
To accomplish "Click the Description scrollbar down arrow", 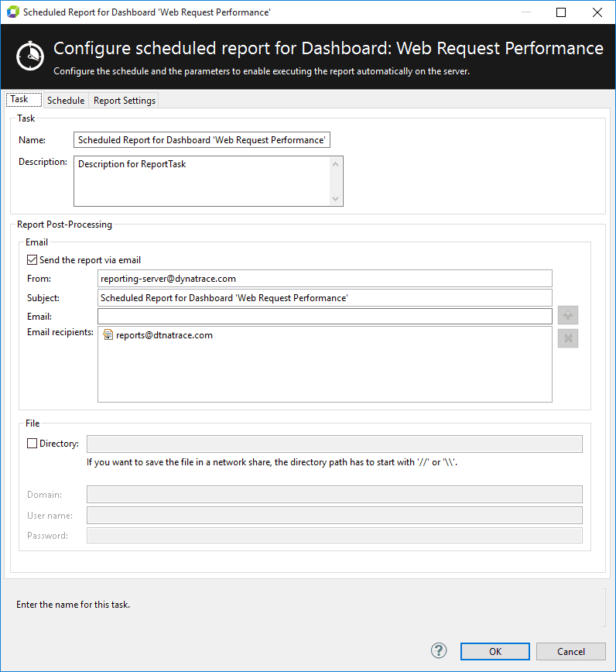I will [x=335, y=198].
